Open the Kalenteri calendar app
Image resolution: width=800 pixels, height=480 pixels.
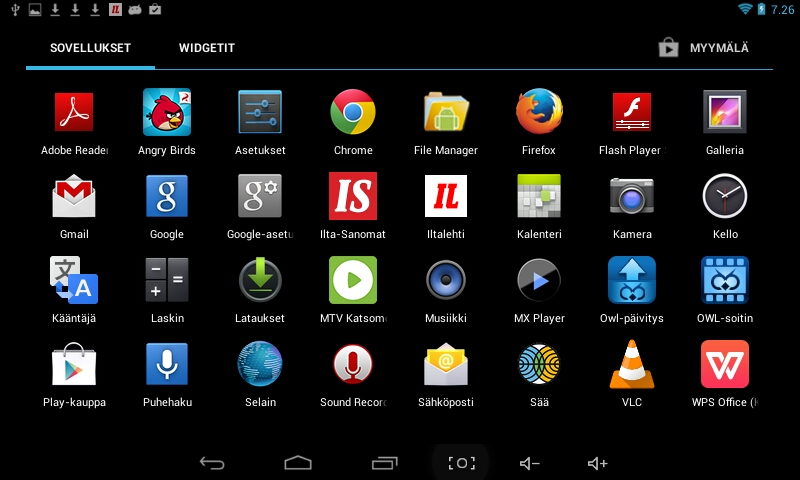point(539,196)
